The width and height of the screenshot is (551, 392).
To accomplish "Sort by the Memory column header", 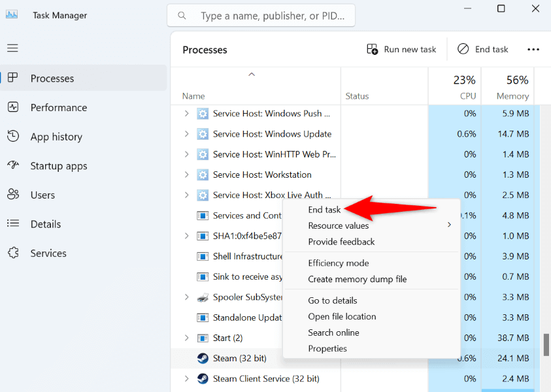I will click(x=507, y=86).
